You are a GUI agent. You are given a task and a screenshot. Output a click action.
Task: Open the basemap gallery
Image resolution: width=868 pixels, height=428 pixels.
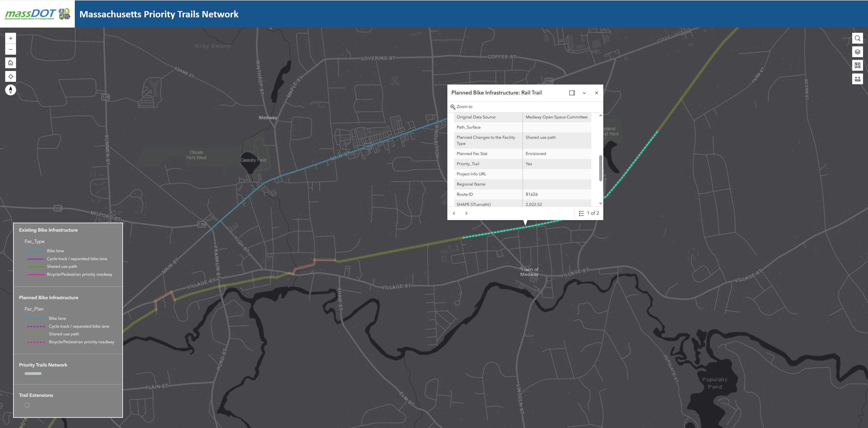[858, 65]
